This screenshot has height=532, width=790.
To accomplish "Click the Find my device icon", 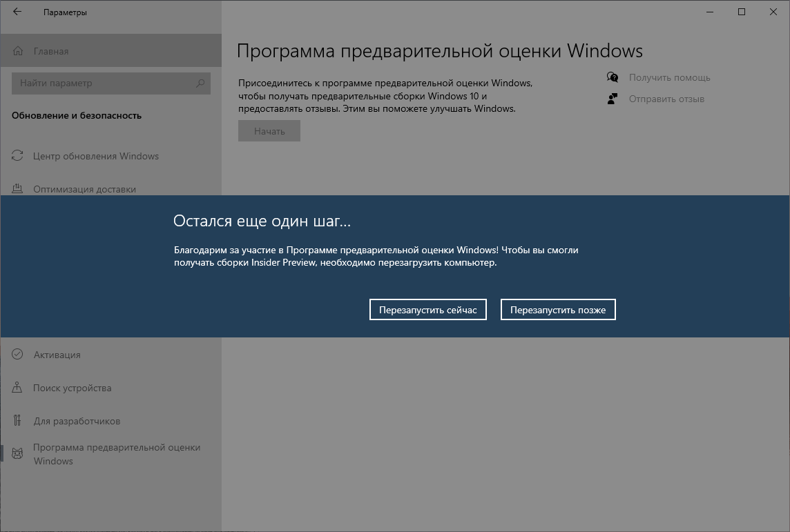I will 17,388.
